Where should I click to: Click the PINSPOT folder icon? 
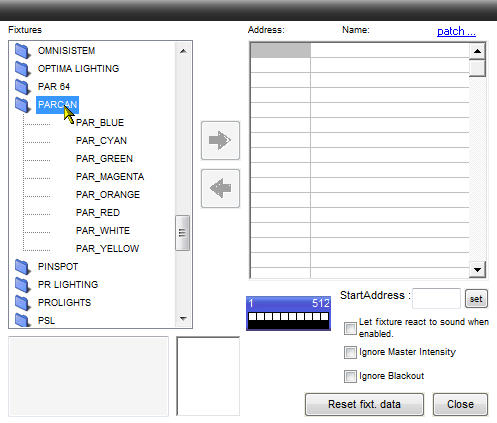pyautogui.click(x=22, y=267)
